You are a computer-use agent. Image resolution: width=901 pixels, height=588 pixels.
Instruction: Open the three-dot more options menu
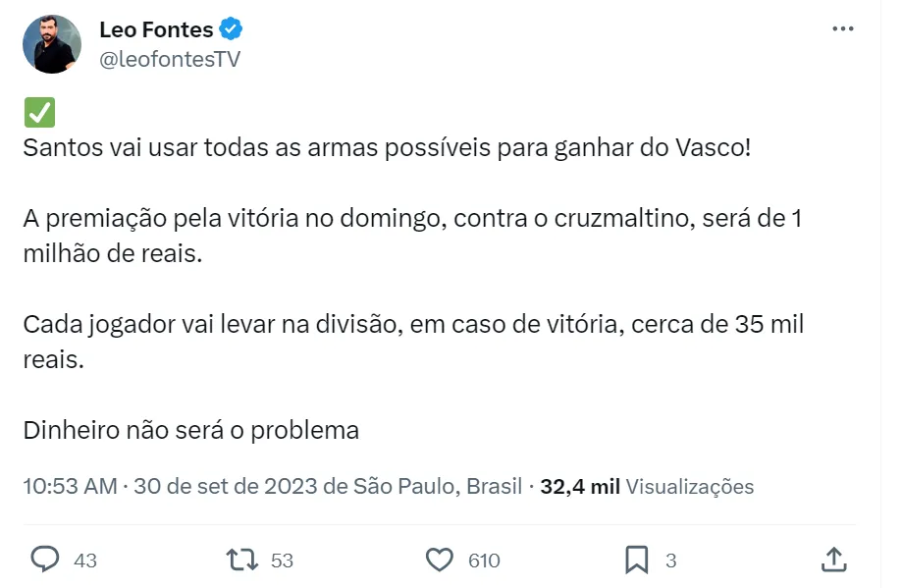(842, 28)
